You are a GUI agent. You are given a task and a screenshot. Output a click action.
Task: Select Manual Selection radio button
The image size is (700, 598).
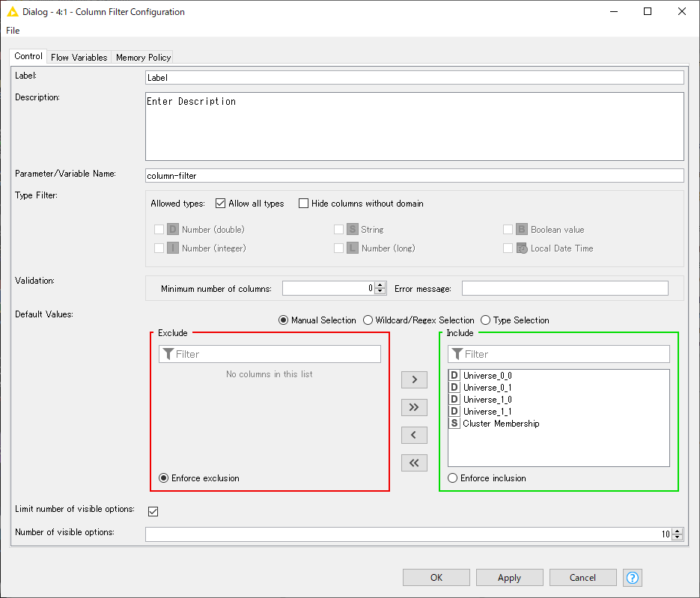click(x=283, y=320)
